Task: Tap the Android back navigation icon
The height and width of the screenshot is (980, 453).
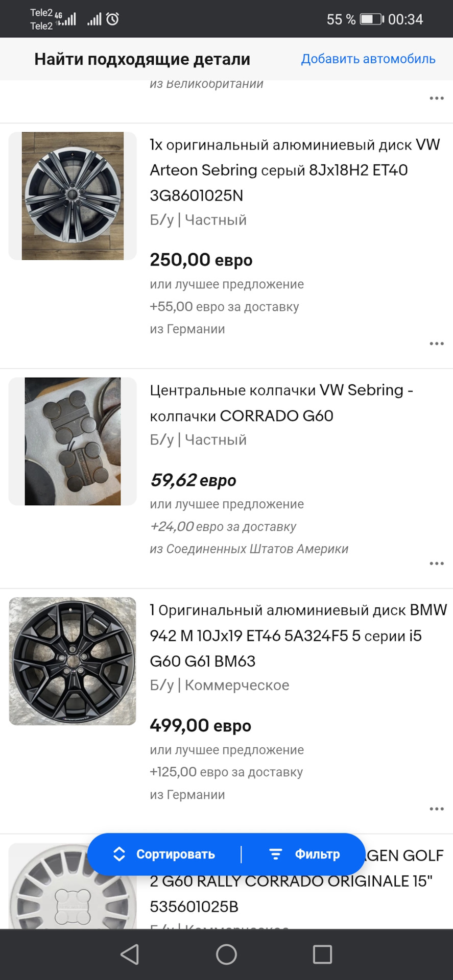Action: click(130, 954)
